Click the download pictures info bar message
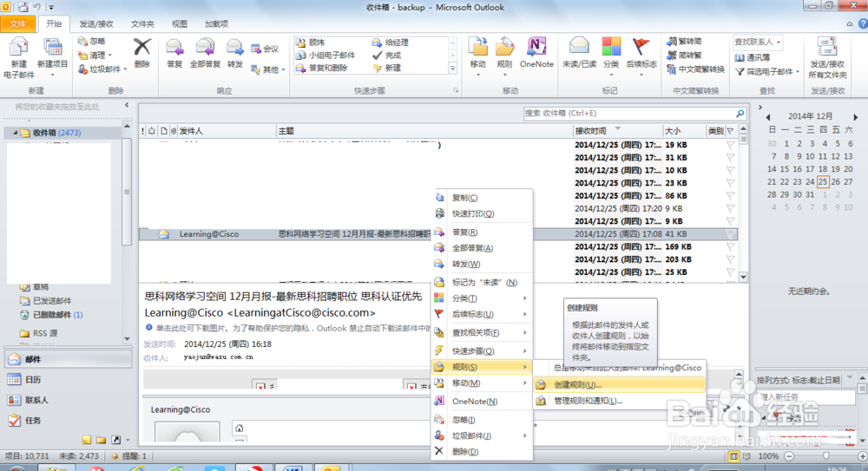The image size is (868, 471). pyautogui.click(x=287, y=328)
